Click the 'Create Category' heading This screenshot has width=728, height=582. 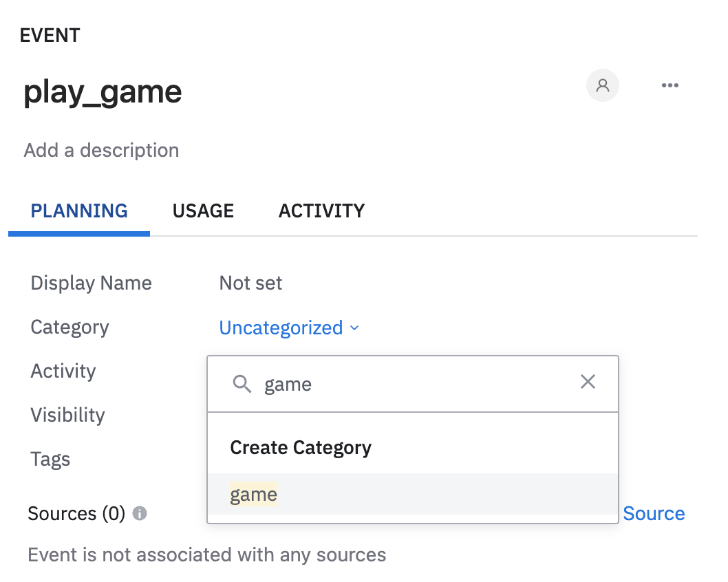tap(301, 448)
